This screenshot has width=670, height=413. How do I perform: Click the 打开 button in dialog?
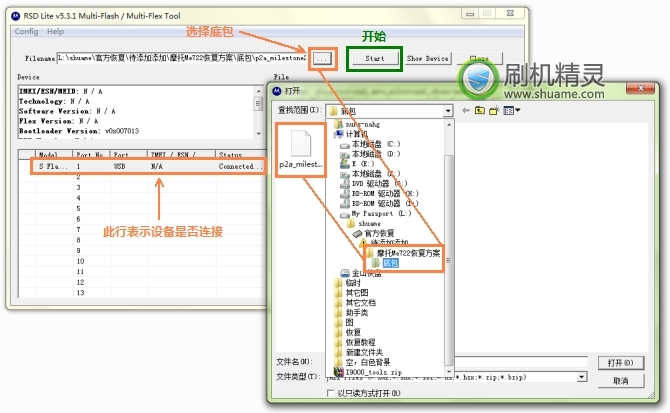tap(620, 363)
